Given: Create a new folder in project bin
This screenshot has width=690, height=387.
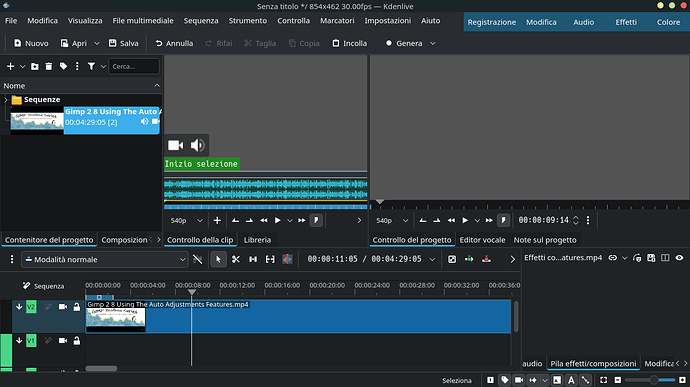Looking at the screenshot, I should 35,66.
